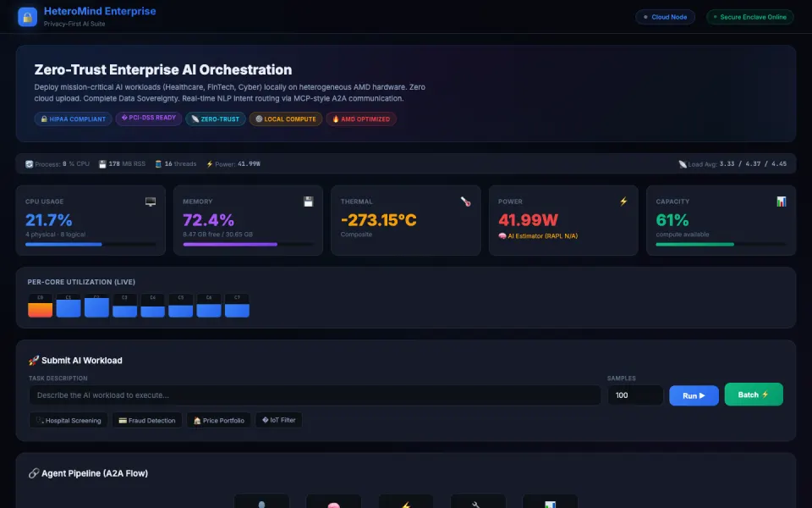The width and height of the screenshot is (812, 508).
Task: Click the Load Avg 3.33 / 4.37 / 4.45 value
Action: point(753,164)
